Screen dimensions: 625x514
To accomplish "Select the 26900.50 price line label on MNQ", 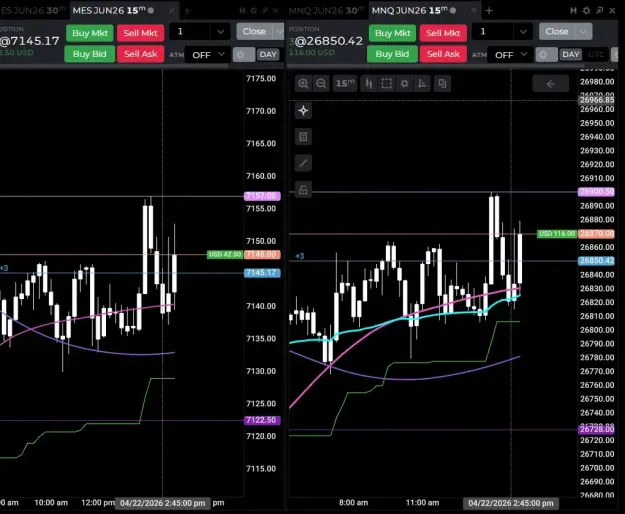I will pos(596,192).
